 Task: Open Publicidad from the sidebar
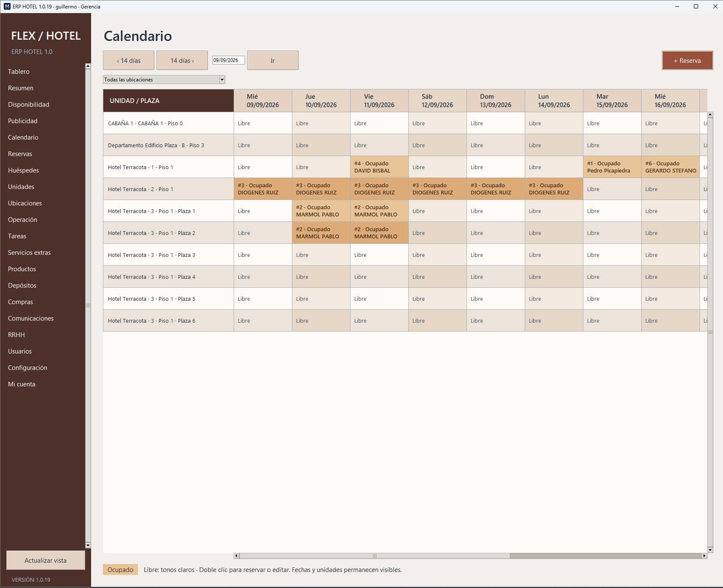tap(23, 121)
